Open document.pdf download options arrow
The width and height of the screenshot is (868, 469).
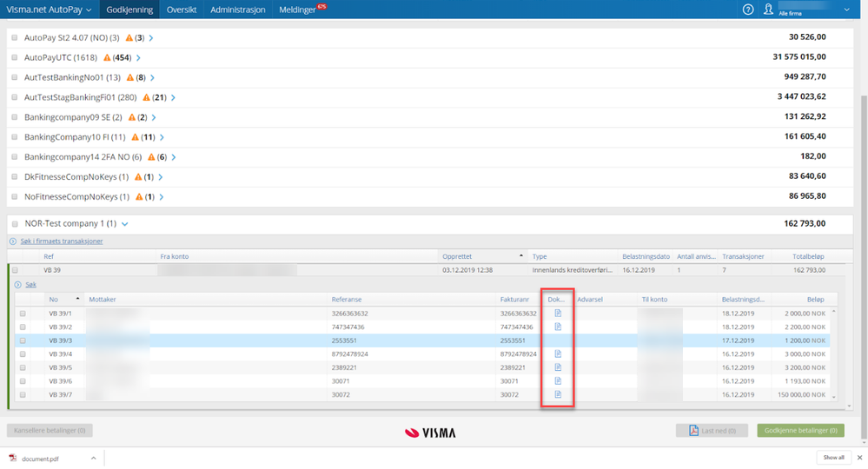[94, 458]
